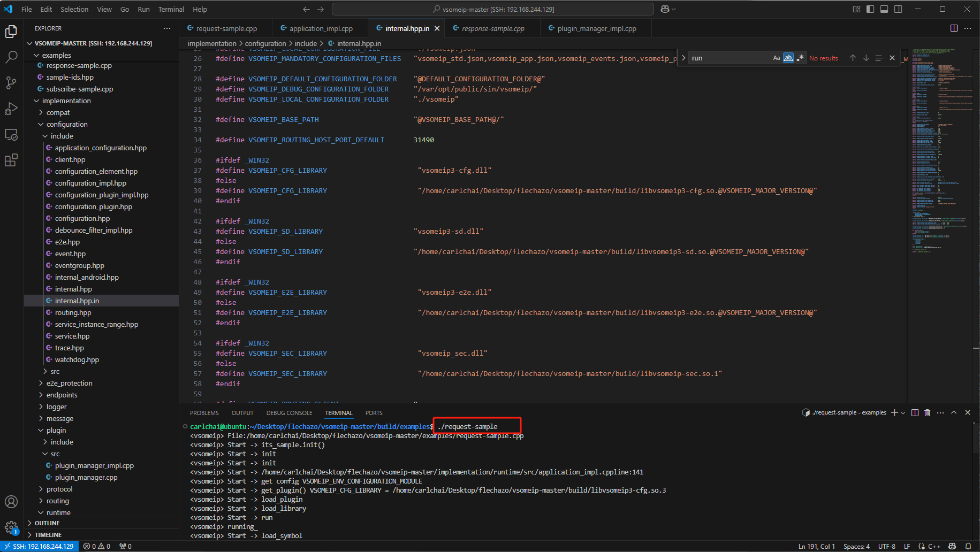
Task: Open the File menu
Action: click(x=26, y=9)
